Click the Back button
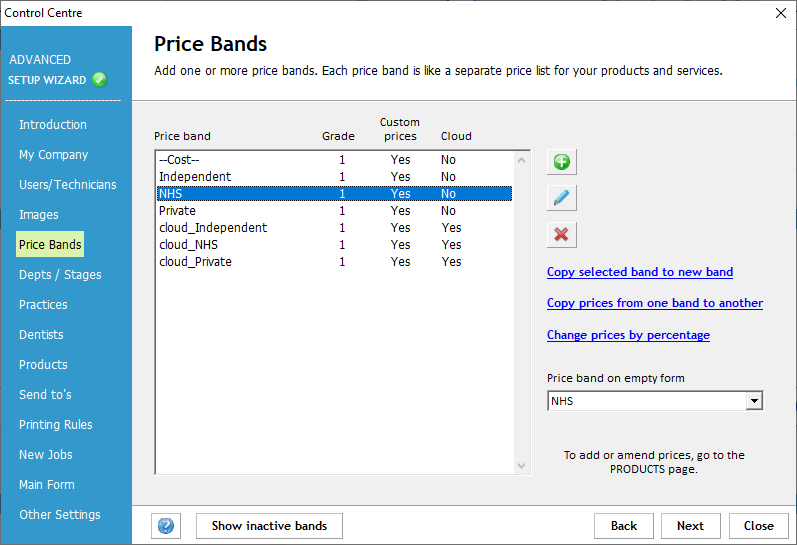The image size is (797, 545). 624,526
